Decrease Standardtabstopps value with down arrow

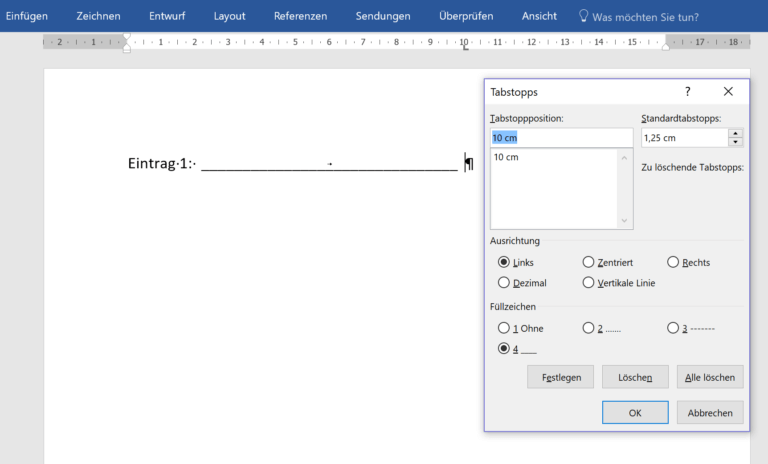[x=736, y=142]
